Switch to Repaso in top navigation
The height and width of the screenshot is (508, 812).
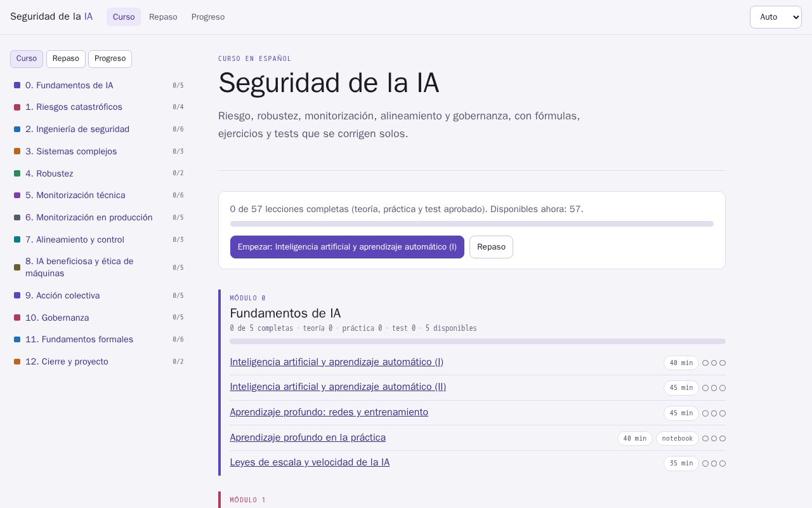tap(163, 17)
